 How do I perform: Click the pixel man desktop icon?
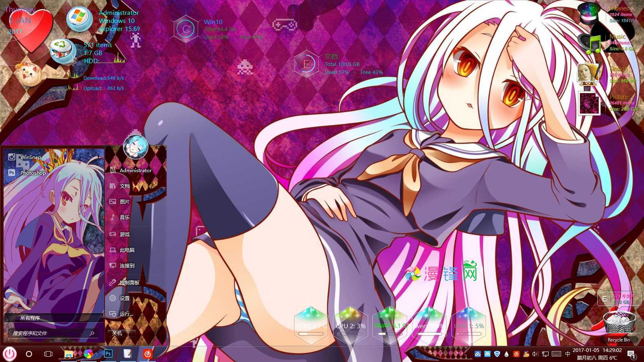pos(136,40)
